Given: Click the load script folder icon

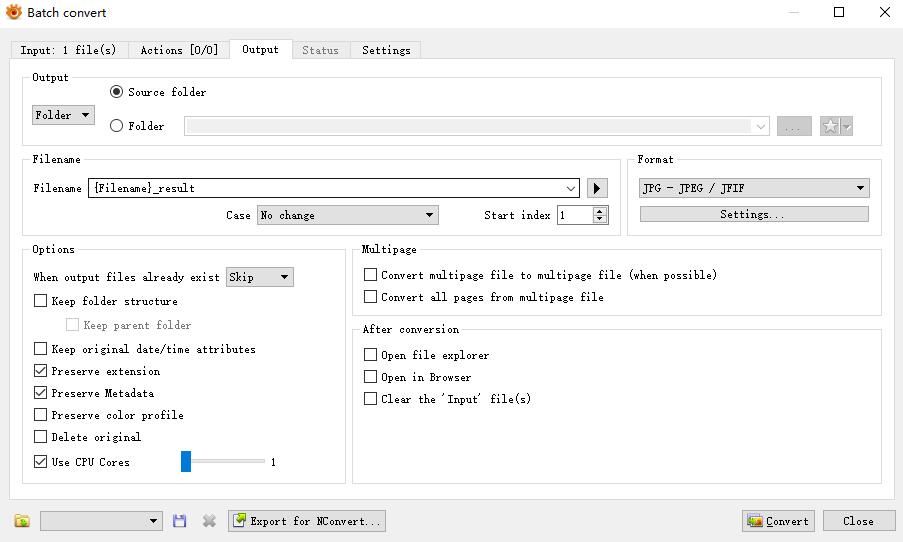Looking at the screenshot, I should (x=22, y=521).
